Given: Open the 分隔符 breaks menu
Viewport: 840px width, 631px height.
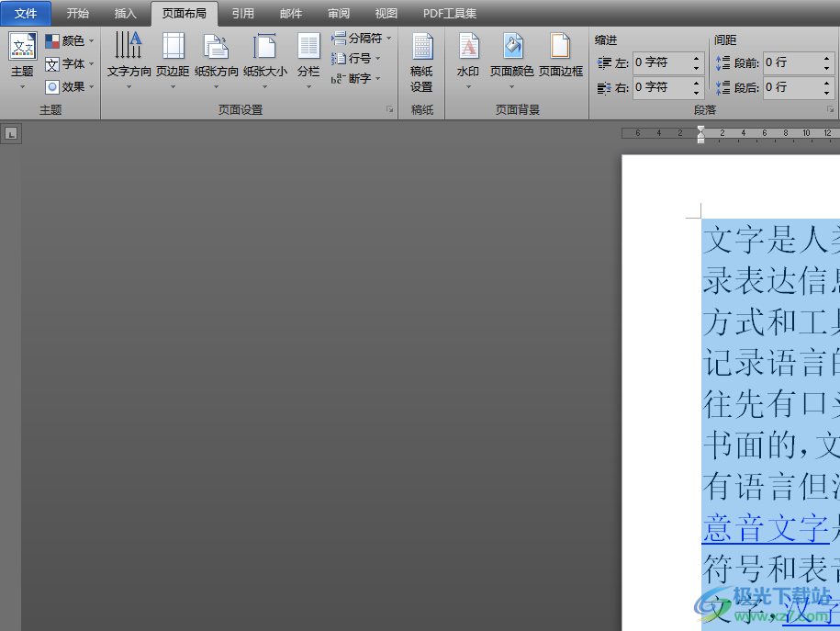Looking at the screenshot, I should tap(361, 38).
